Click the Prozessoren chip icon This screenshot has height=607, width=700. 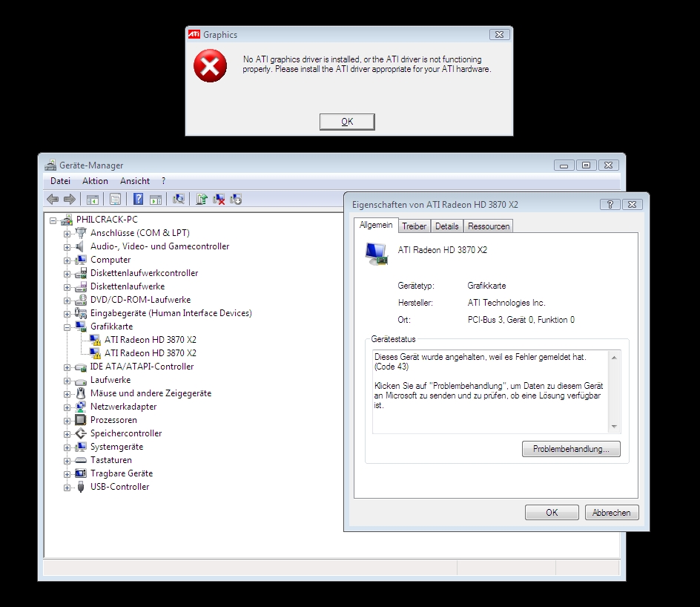click(x=80, y=420)
